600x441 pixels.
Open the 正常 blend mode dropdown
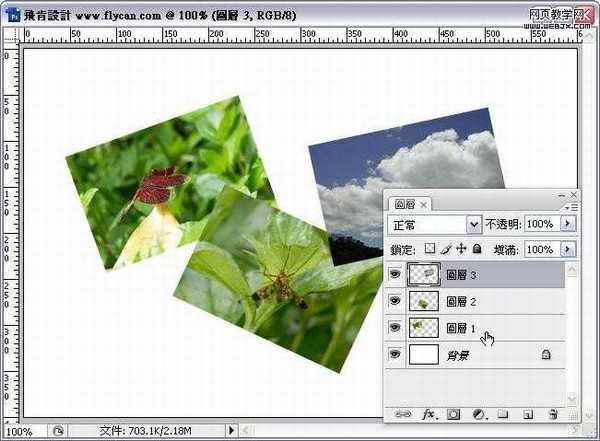click(474, 224)
